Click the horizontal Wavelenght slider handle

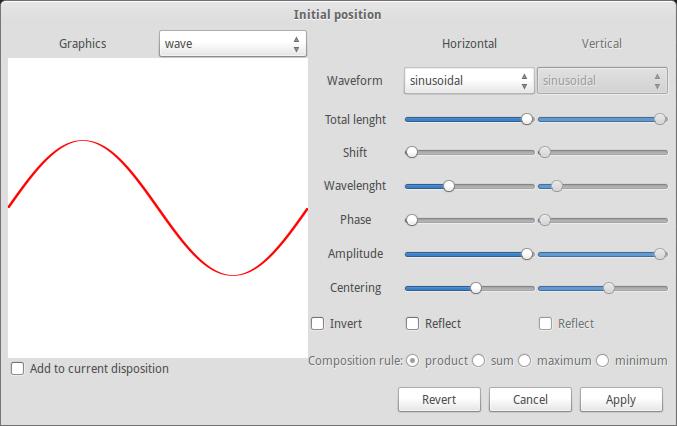(x=449, y=186)
